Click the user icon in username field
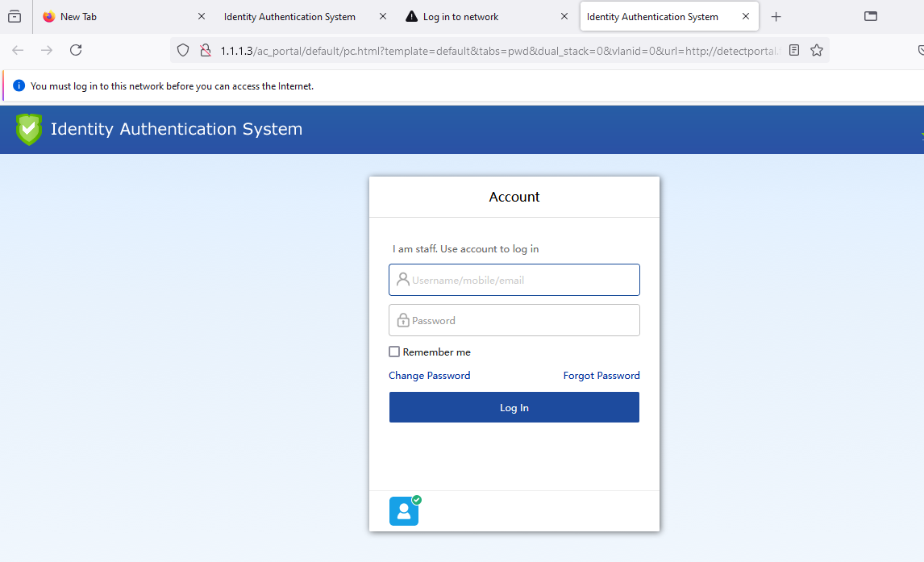Screen dimensions: 924x562 pos(403,279)
